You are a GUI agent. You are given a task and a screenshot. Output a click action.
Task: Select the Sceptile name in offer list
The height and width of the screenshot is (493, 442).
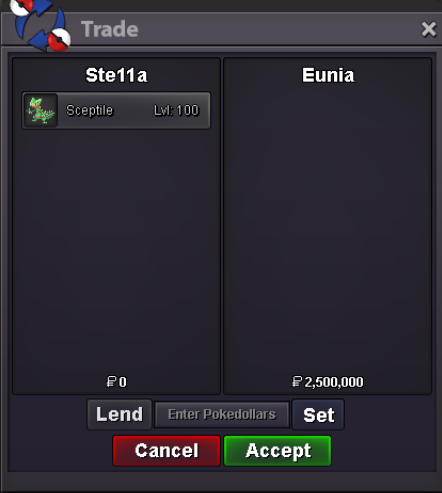(89, 110)
